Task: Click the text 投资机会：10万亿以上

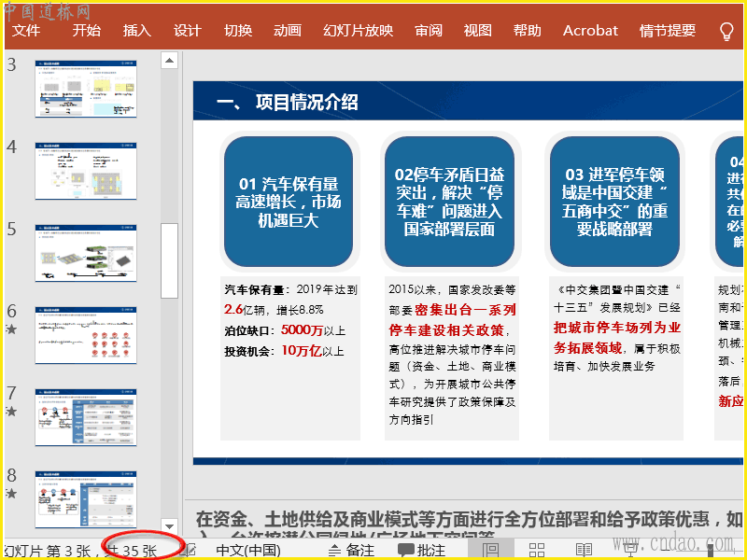Action: tap(284, 351)
